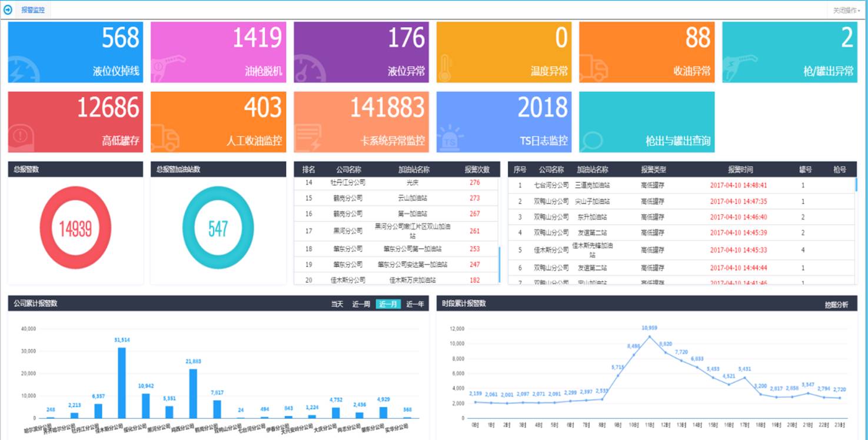Click the siren icon on TS日志监控 tile
868x440 pixels.
click(450, 137)
